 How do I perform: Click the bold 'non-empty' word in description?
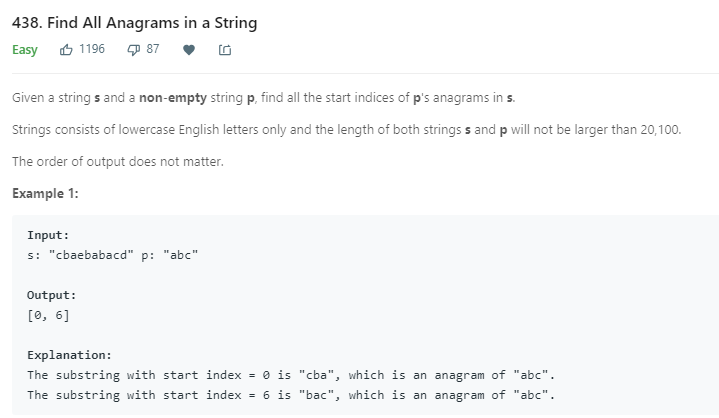(x=173, y=98)
